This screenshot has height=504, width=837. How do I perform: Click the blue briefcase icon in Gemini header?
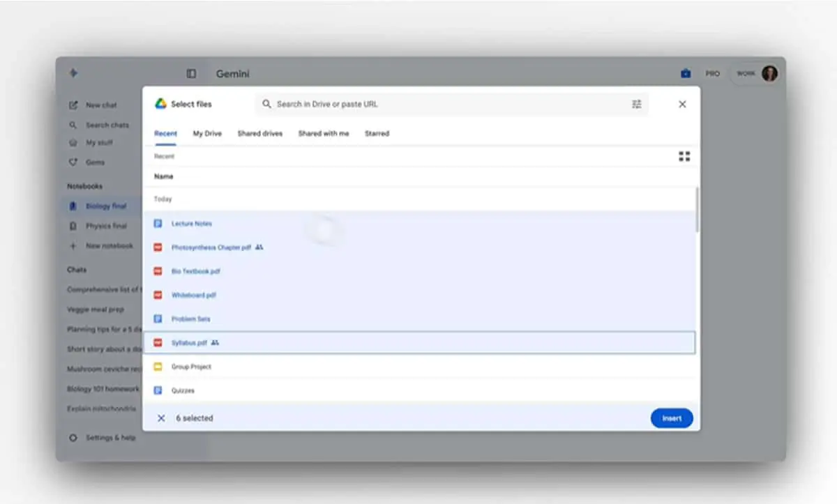click(685, 73)
